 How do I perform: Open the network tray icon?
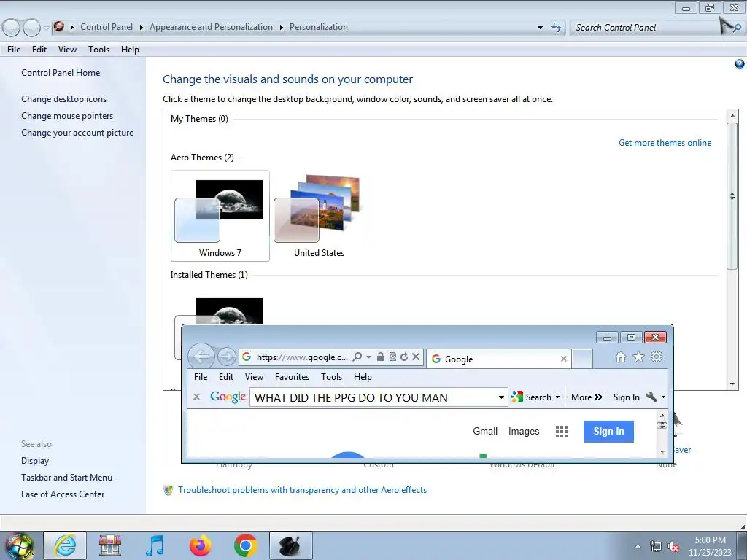click(656, 547)
